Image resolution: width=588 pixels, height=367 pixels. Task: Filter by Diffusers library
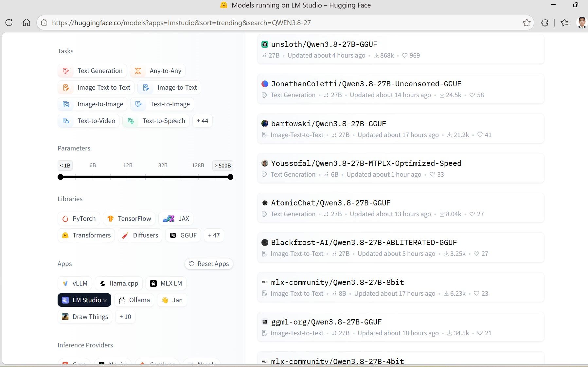(x=140, y=235)
